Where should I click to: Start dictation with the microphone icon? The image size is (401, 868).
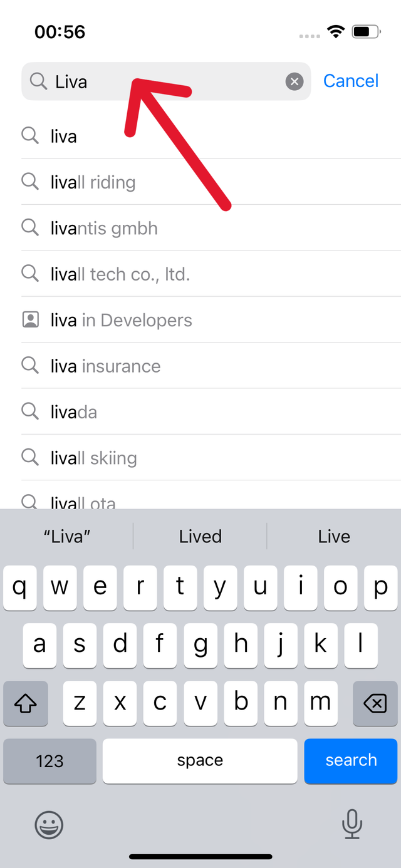(352, 824)
